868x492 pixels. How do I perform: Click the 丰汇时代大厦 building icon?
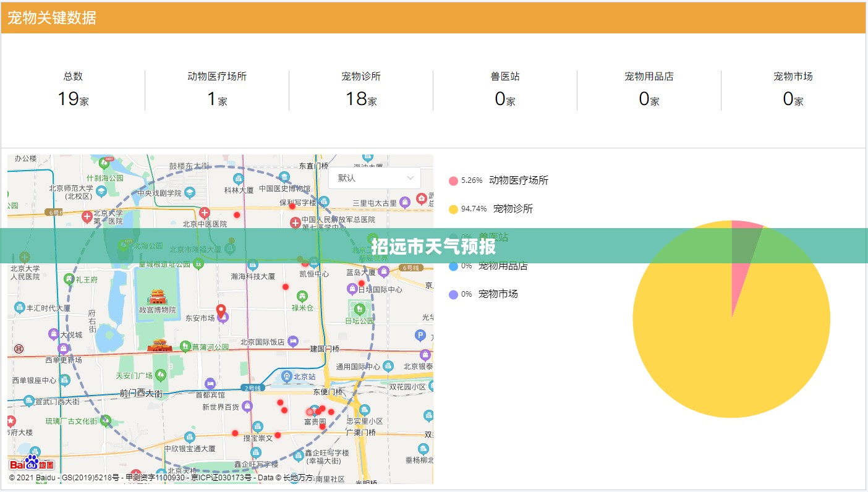click(x=20, y=308)
